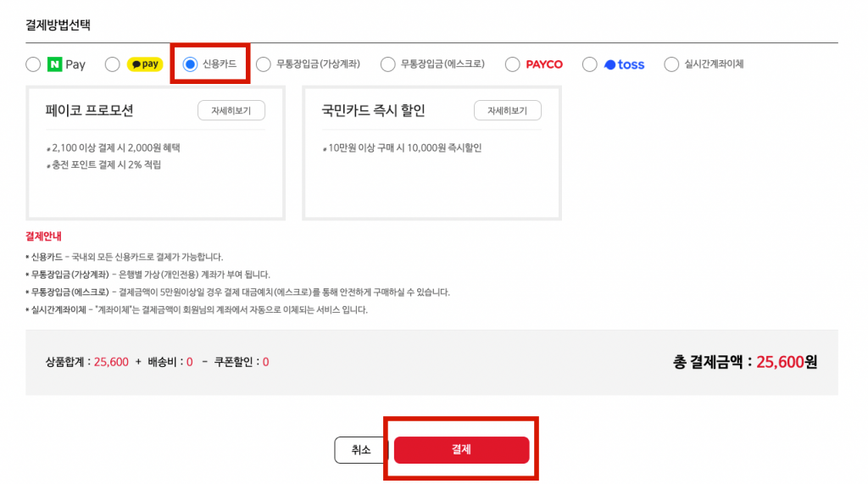Click the blue toss logo
The height and width of the screenshot is (484, 868).
625,64
